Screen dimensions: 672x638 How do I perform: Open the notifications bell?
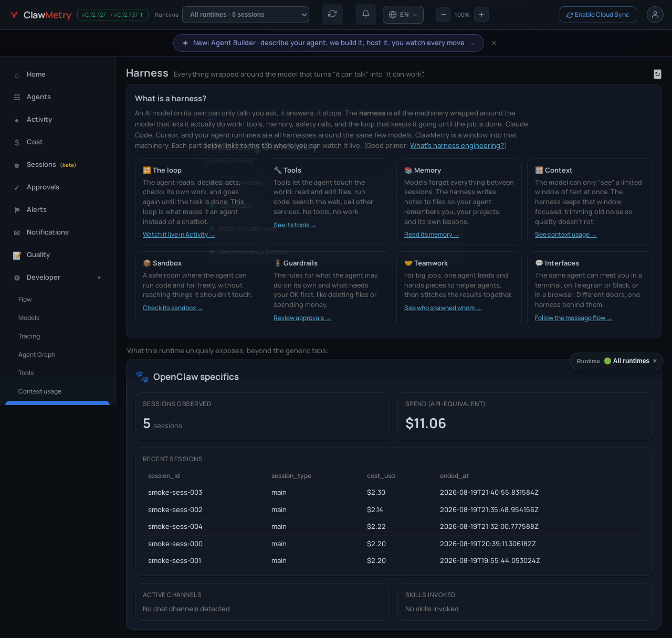click(x=366, y=14)
